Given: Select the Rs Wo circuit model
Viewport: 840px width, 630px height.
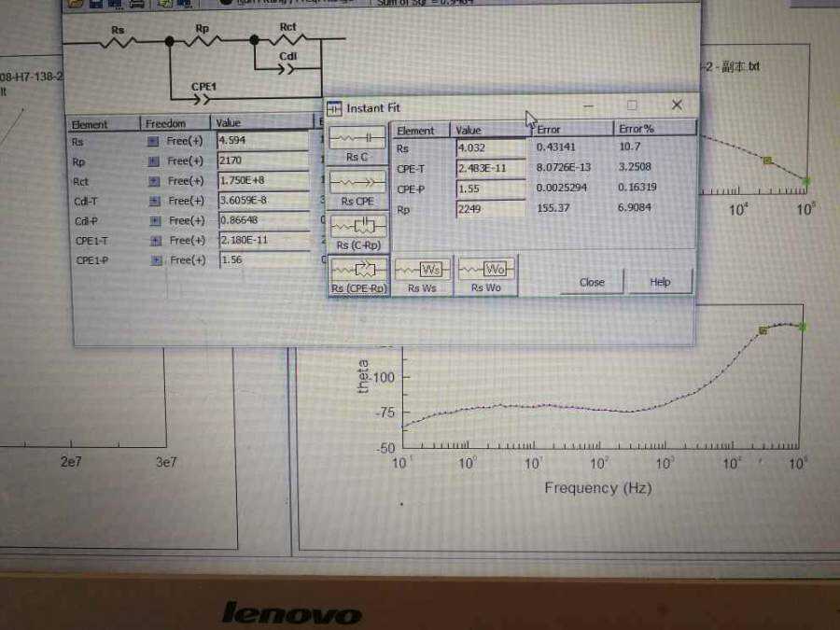Looking at the screenshot, I should pos(487,271).
